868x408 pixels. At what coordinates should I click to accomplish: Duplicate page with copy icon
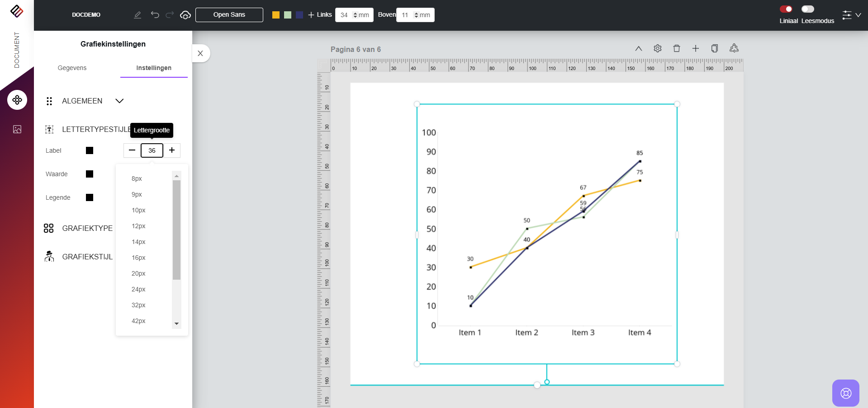click(x=714, y=48)
